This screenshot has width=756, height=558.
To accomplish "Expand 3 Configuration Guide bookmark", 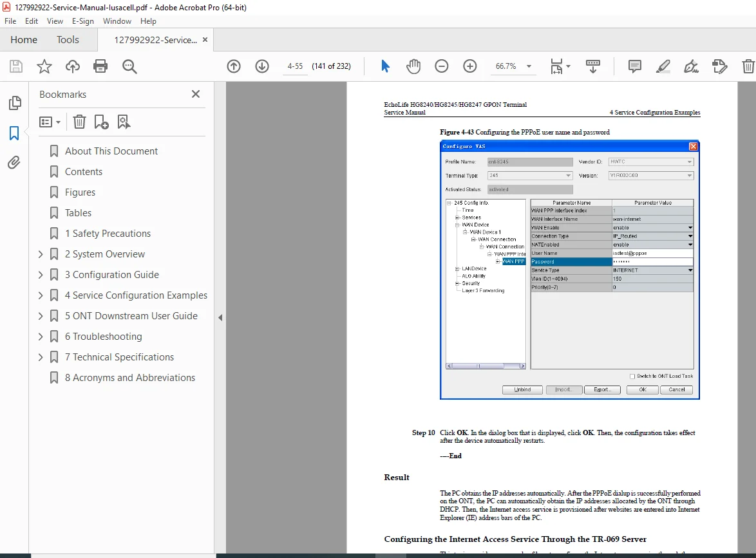I will click(x=41, y=275).
